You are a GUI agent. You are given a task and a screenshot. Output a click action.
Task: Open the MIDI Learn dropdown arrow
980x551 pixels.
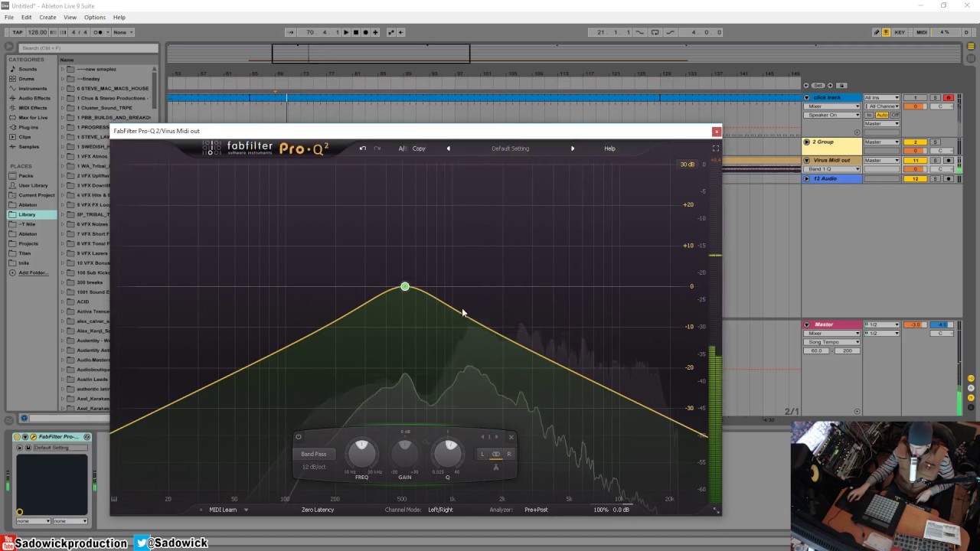pyautogui.click(x=246, y=510)
